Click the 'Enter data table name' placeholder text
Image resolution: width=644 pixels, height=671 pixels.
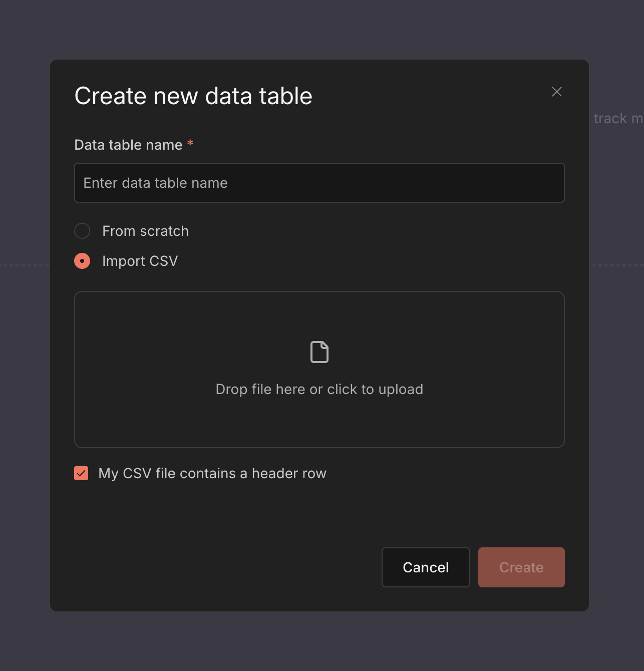[155, 183]
